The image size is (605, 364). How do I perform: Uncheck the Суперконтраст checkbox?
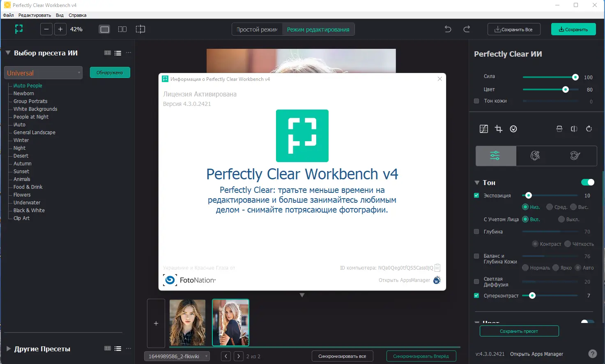(x=476, y=295)
